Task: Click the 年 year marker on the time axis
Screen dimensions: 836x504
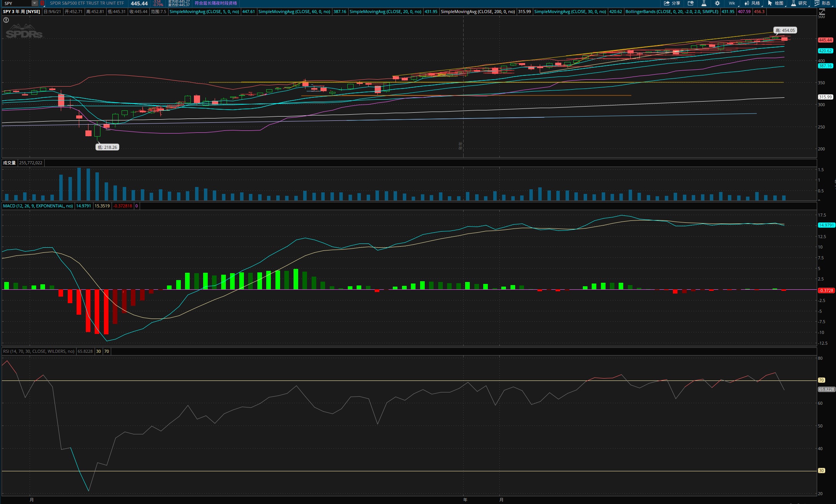Action: coord(465,500)
